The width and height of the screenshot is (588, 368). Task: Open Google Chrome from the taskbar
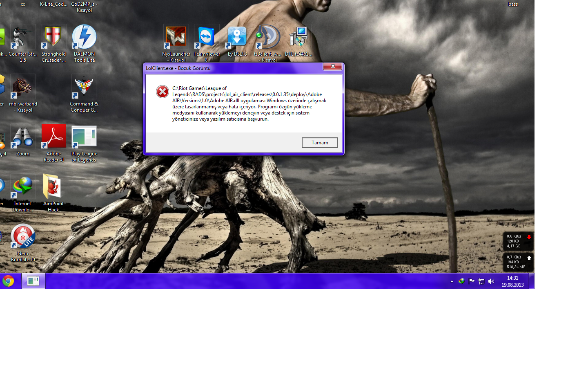pyautogui.click(x=8, y=281)
